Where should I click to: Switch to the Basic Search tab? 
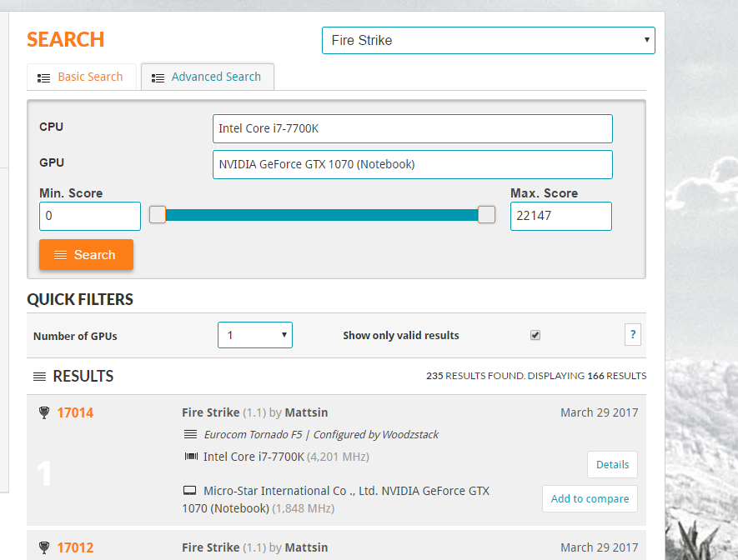pyautogui.click(x=82, y=77)
